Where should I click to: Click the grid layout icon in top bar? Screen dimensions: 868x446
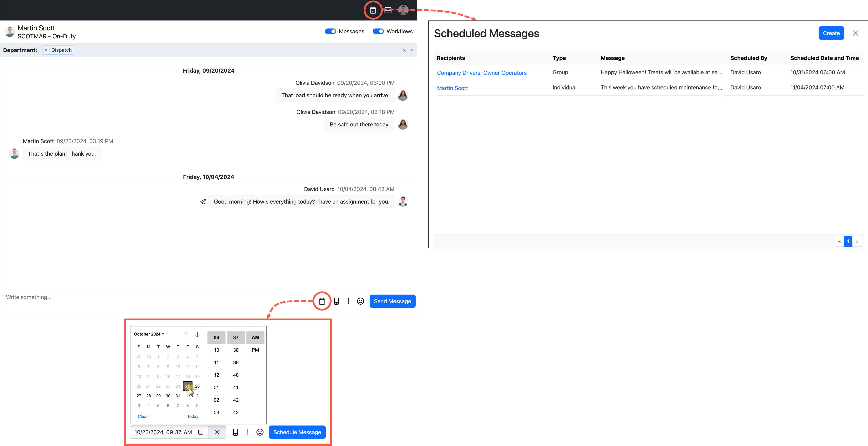click(388, 10)
